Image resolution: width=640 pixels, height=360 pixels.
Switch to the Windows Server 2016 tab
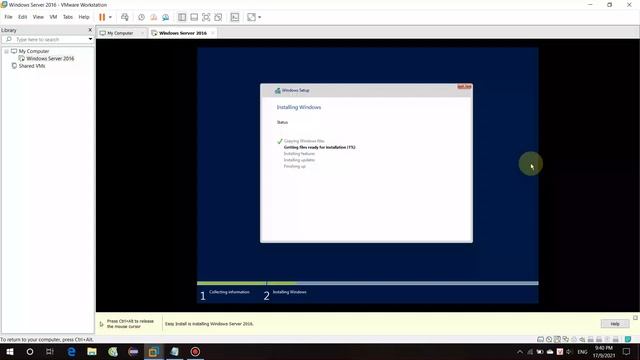182,33
